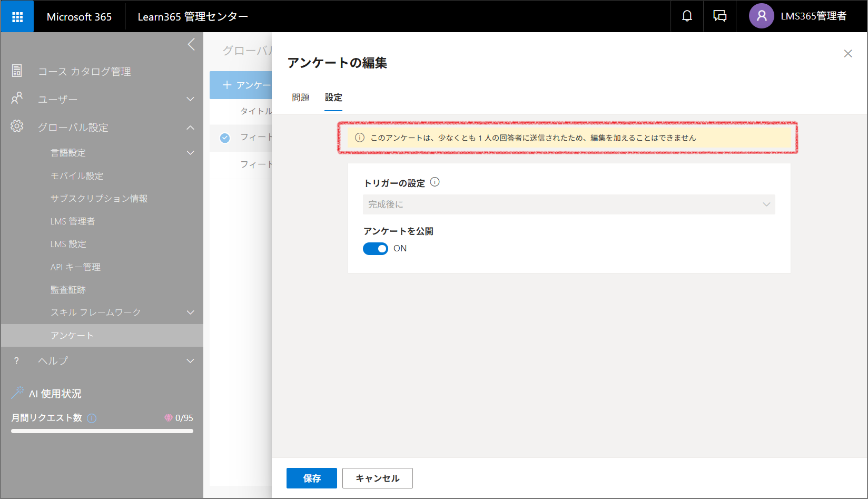
Task: Switch to the 問題 tab
Action: click(x=301, y=97)
